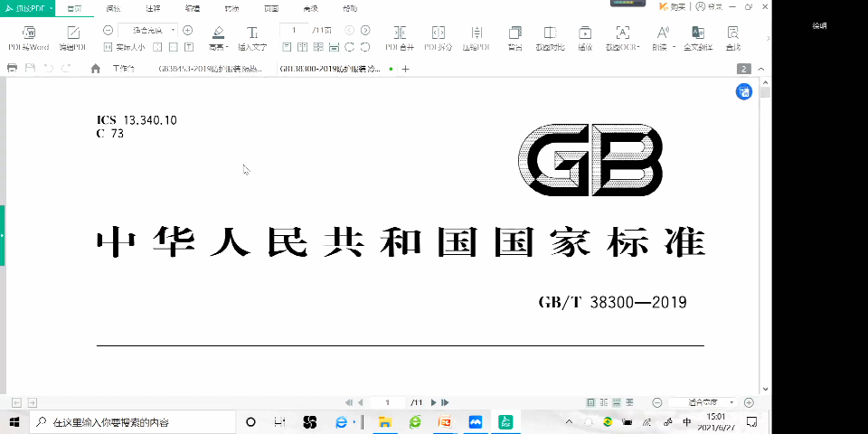Go to previous page arrow in the ribbon

tap(349, 30)
